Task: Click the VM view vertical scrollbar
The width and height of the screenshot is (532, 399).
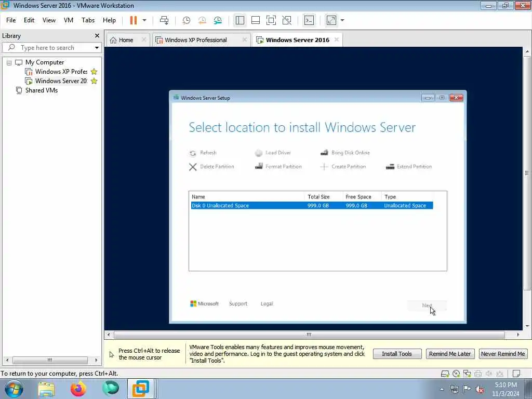Action: pos(527,173)
